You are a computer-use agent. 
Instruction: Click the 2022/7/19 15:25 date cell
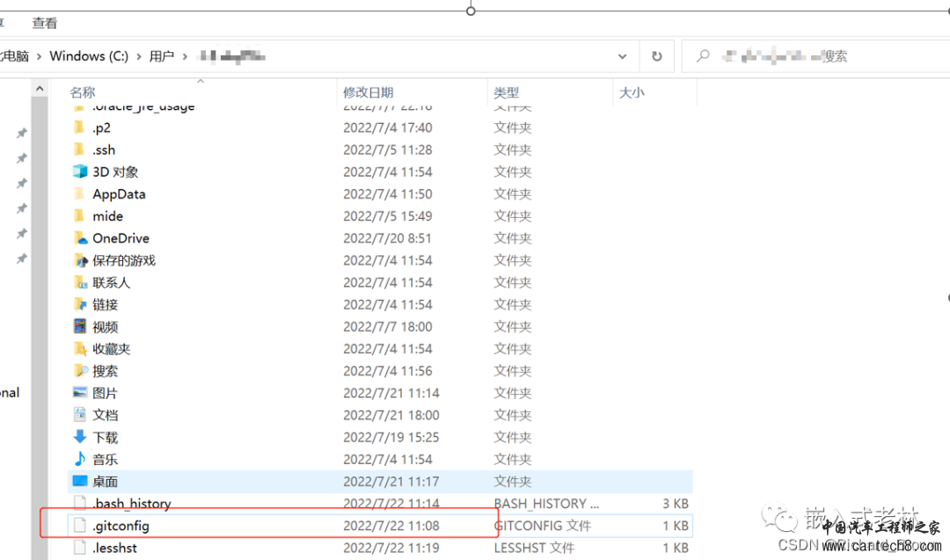coord(391,437)
